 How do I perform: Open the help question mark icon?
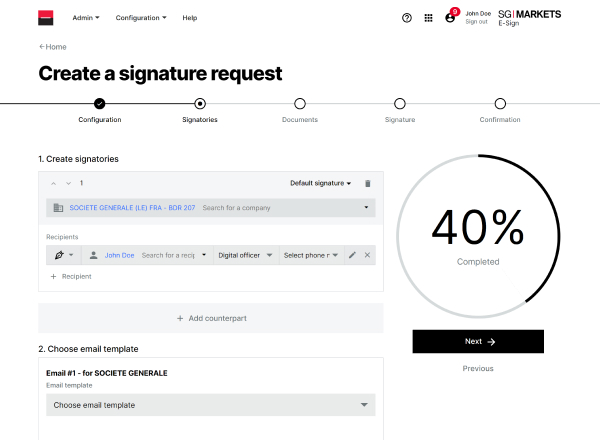tap(407, 18)
